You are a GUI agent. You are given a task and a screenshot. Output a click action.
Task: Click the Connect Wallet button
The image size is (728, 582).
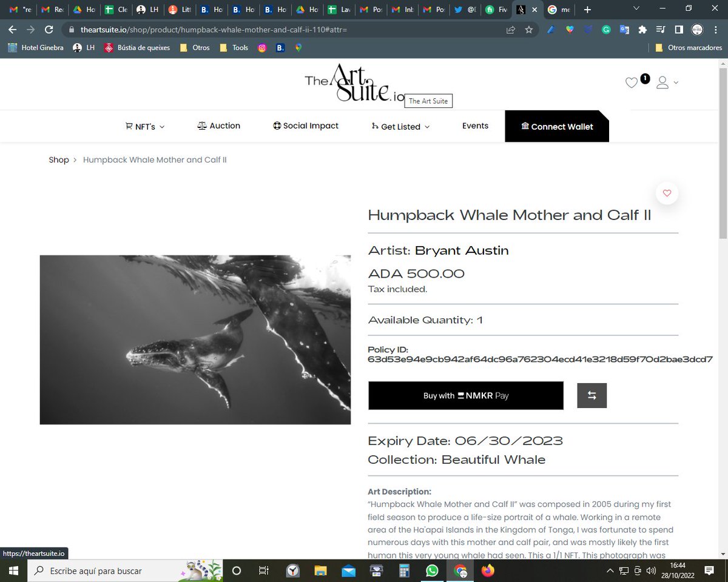pyautogui.click(x=557, y=126)
